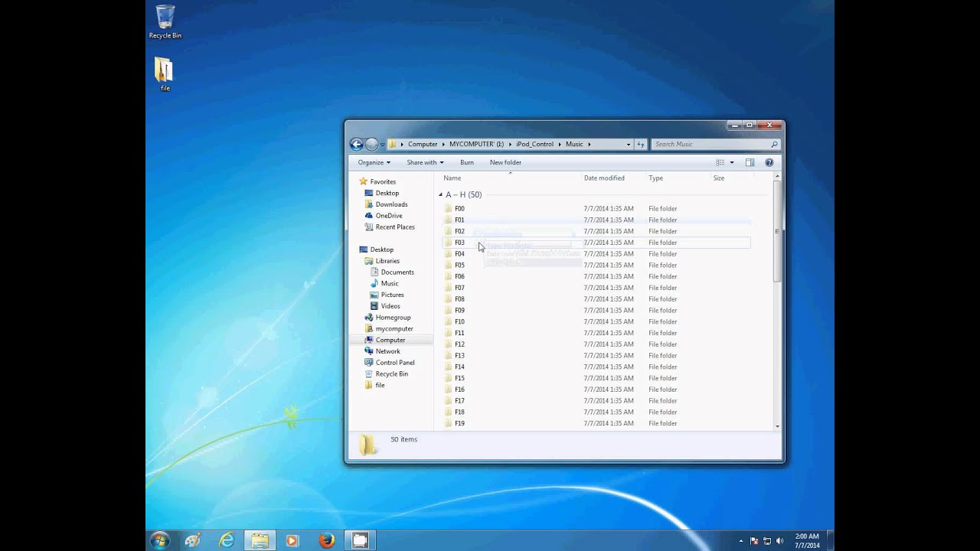Click the Recycle Bin desktop icon
The width and height of the screenshot is (980, 551).
pyautogui.click(x=165, y=22)
